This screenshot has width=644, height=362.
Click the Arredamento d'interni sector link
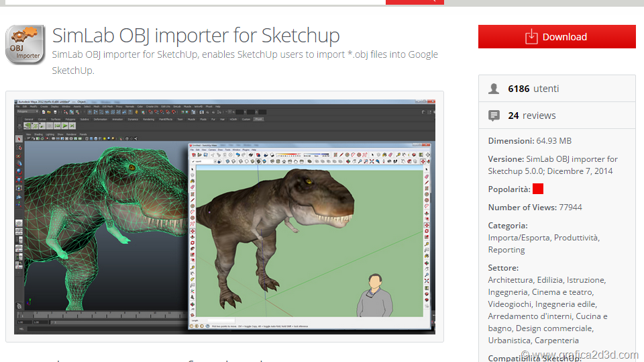(x=531, y=316)
